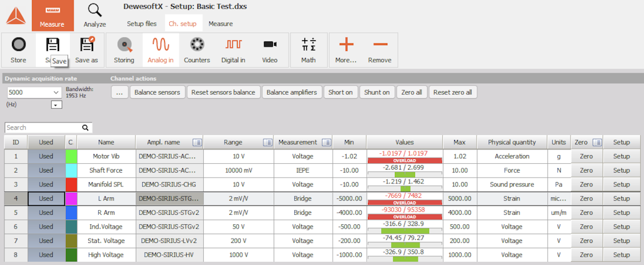Expand the Hz unit small dropdown arrow
This screenshot has height=265, width=644.
pos(57,105)
